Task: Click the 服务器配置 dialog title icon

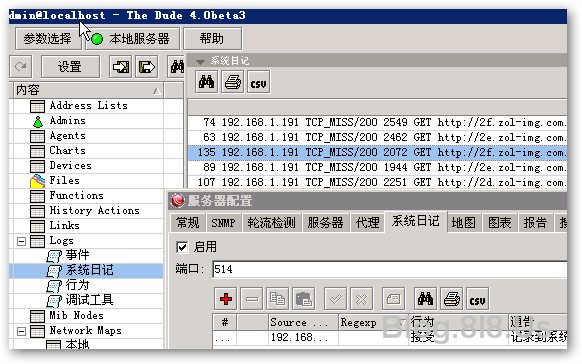Action: click(x=177, y=201)
